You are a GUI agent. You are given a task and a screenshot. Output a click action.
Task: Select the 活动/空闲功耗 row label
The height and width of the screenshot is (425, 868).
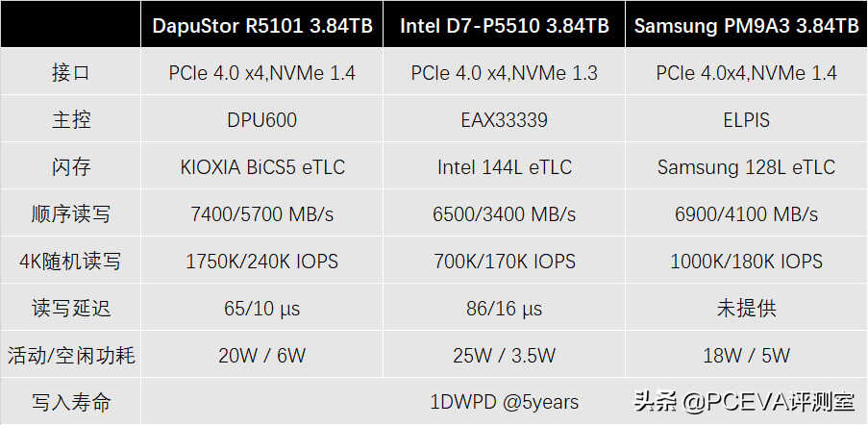(70, 355)
